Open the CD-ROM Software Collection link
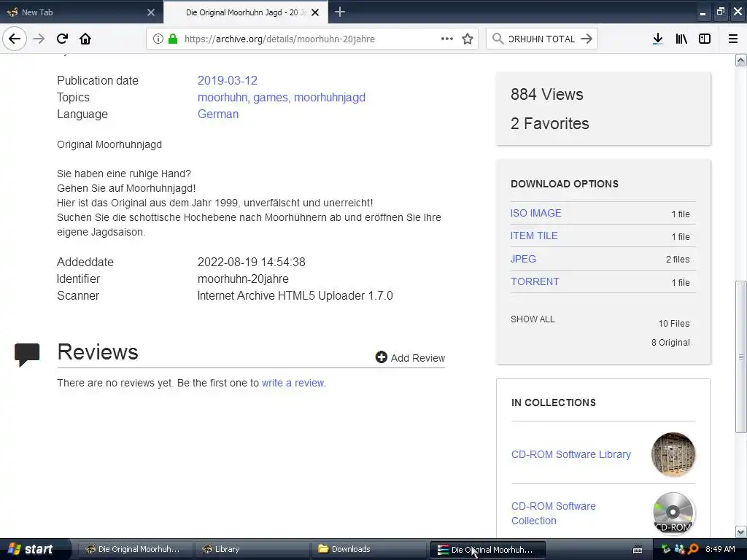Viewport: 747px width, 560px height. (553, 513)
